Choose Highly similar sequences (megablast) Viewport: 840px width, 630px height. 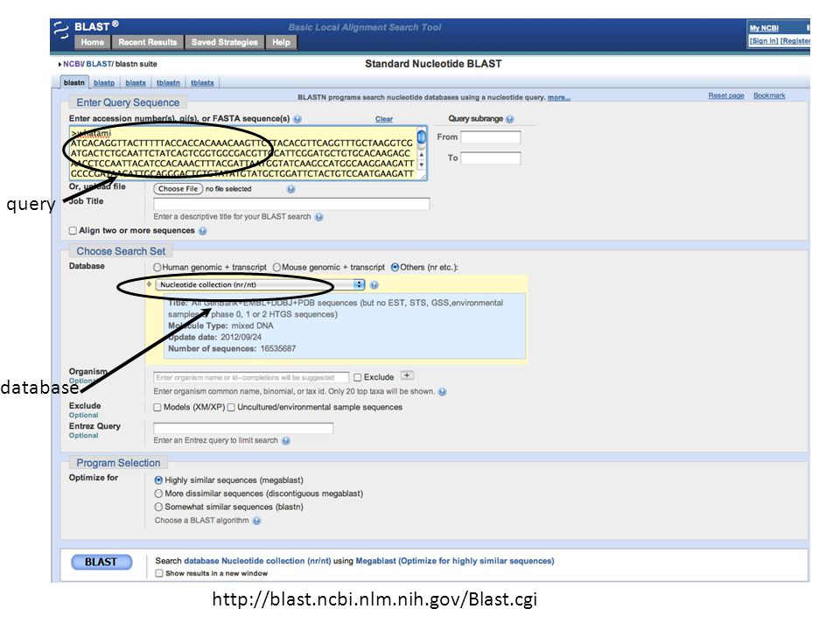pyautogui.click(x=158, y=480)
